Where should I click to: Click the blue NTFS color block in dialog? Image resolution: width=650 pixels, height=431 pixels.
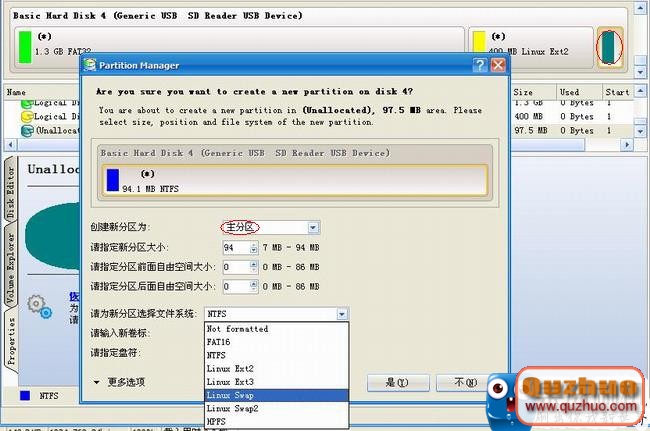tap(113, 180)
